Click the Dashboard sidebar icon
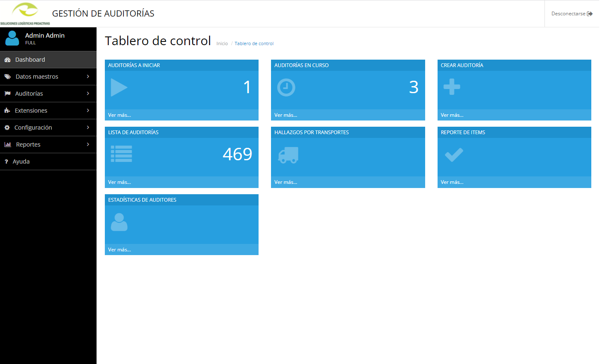The height and width of the screenshot is (364, 600). click(8, 59)
